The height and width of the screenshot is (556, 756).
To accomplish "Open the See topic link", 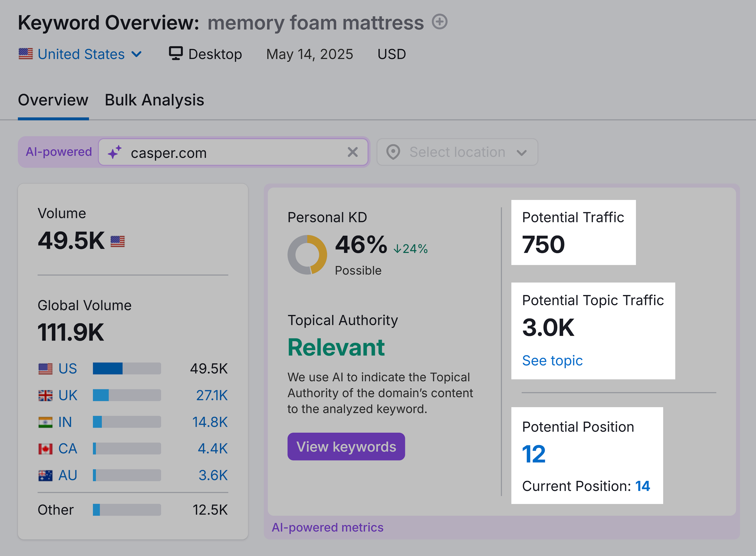I will (552, 360).
